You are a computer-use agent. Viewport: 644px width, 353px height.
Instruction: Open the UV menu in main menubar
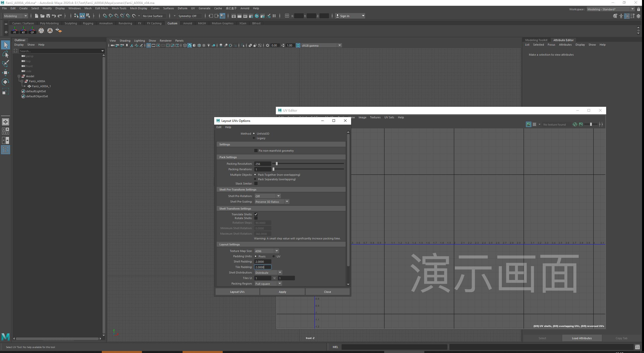click(193, 8)
